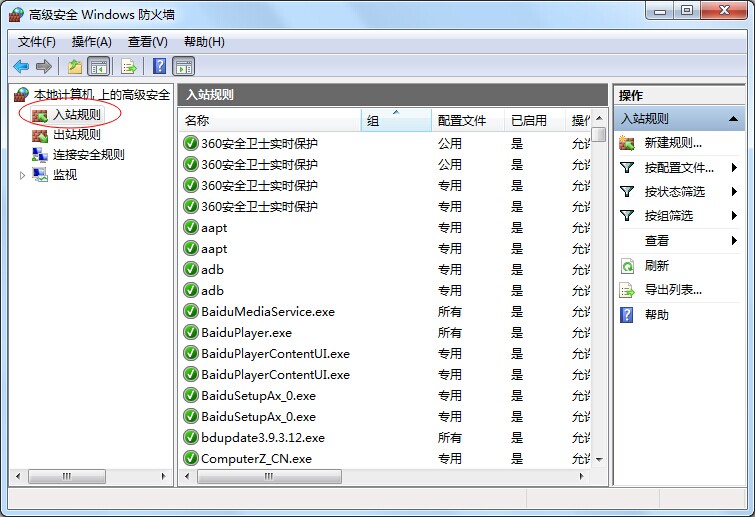Open the 文件(F) menu
This screenshot has height=517, width=755.
pos(37,42)
